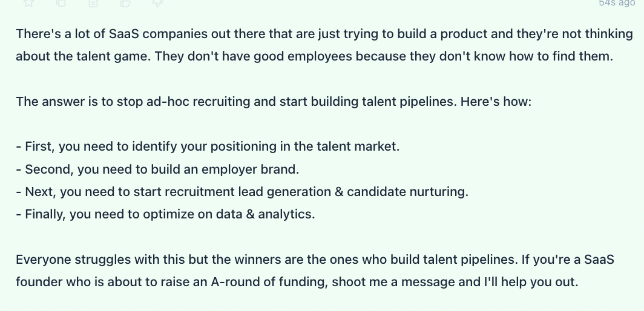Click the line starting "about the talent game"
644x311 pixels.
(314, 56)
